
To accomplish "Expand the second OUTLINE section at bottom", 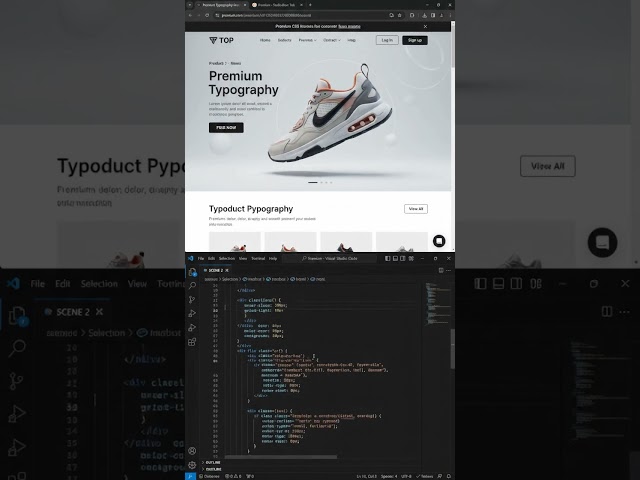I will [x=211, y=469].
